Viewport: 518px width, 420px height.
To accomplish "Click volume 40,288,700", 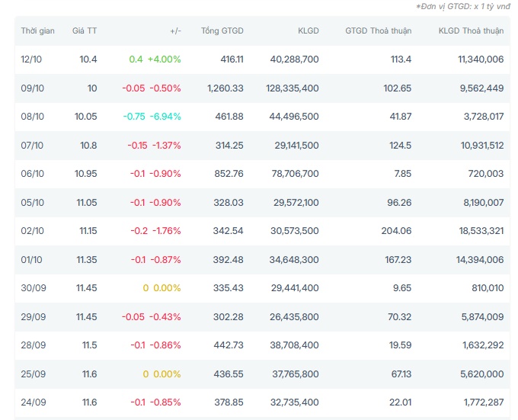I will [x=294, y=59].
